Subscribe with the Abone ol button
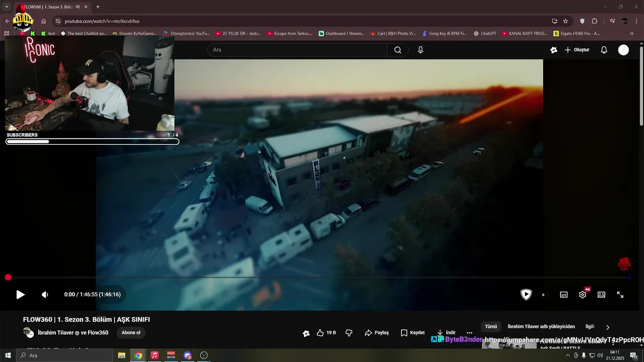This screenshot has height=362, width=644. [131, 333]
